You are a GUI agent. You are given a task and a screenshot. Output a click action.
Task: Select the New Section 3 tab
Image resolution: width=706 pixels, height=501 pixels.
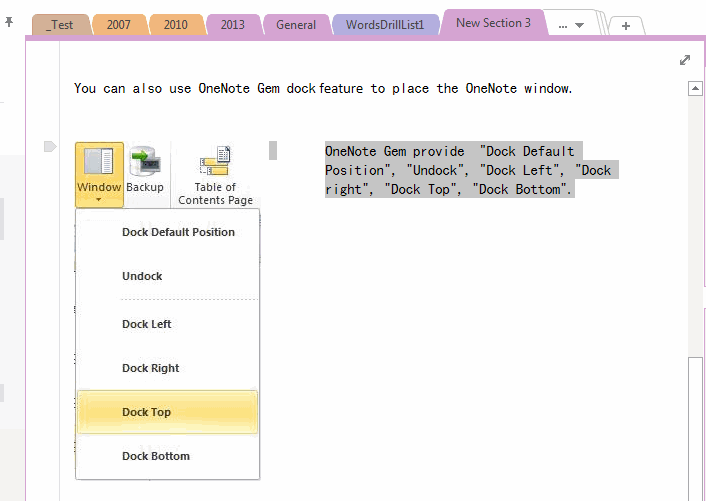pos(493,23)
